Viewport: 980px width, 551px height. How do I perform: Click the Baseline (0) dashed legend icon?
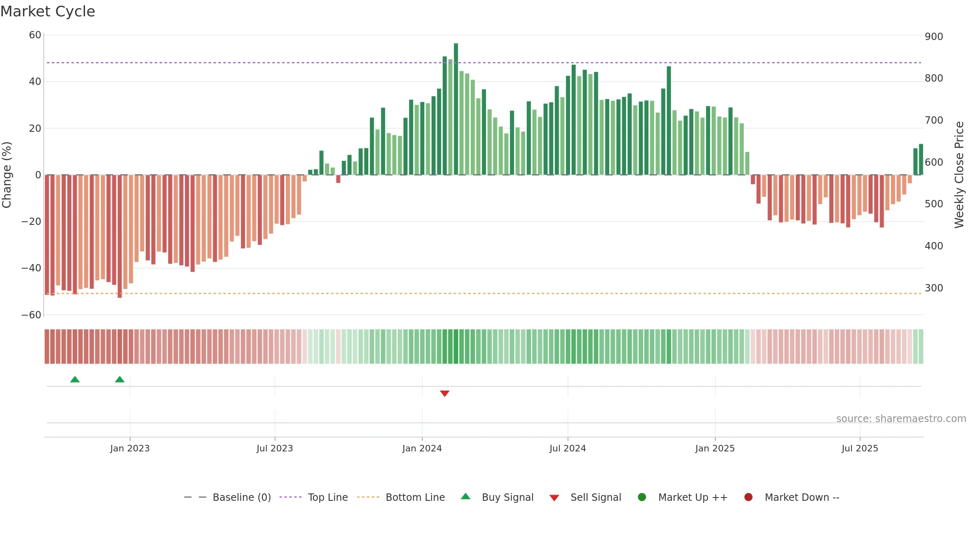(195, 497)
